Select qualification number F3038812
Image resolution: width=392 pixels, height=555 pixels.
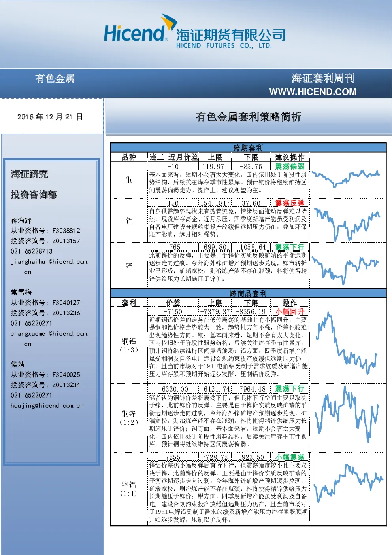(66, 231)
